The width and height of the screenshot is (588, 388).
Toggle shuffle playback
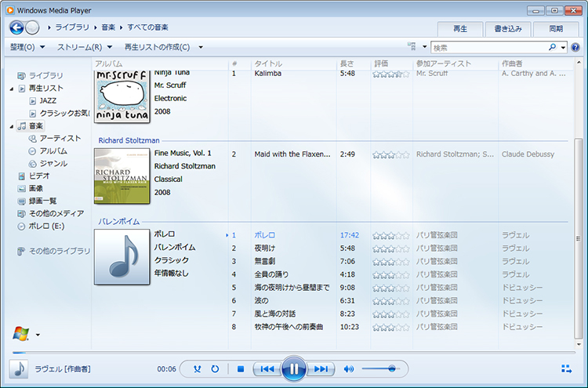[198, 369]
